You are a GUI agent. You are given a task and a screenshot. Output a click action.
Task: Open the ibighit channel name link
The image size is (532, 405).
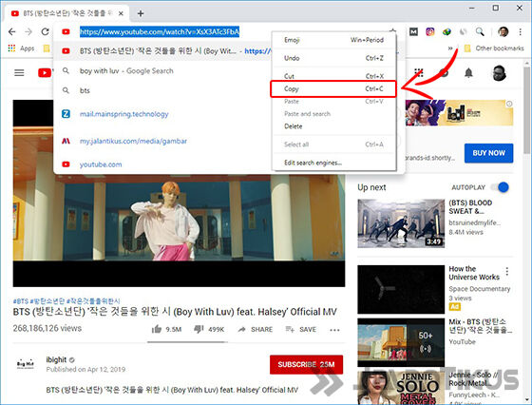click(x=56, y=359)
